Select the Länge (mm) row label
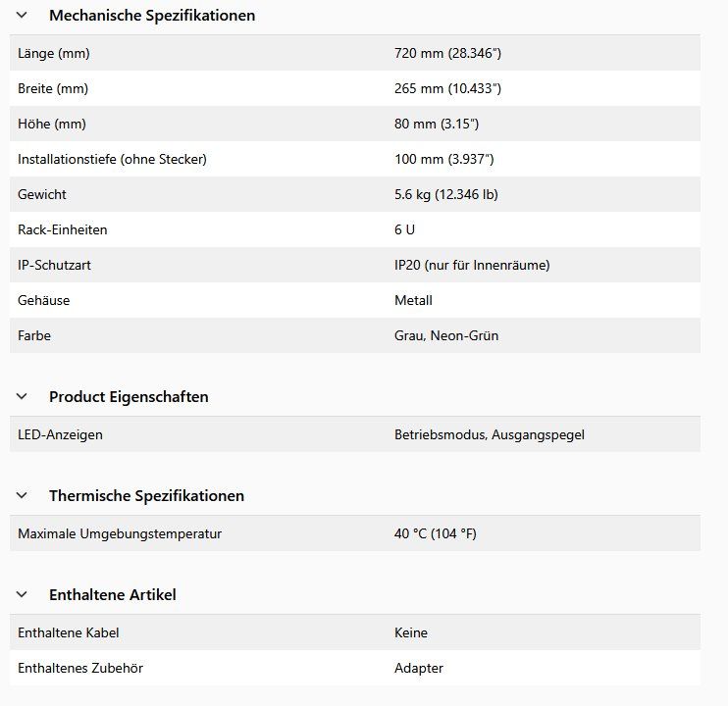Image resolution: width=728 pixels, height=706 pixels. click(54, 53)
